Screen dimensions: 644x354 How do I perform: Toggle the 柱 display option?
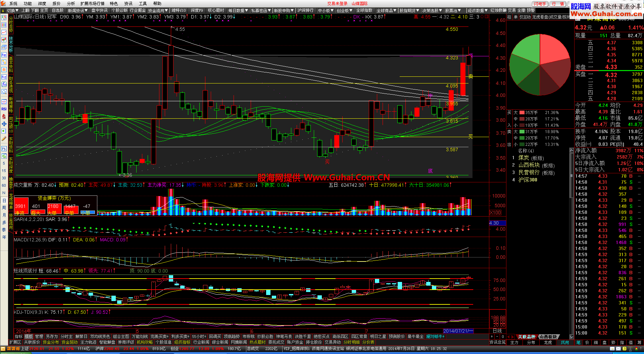click(509, 17)
